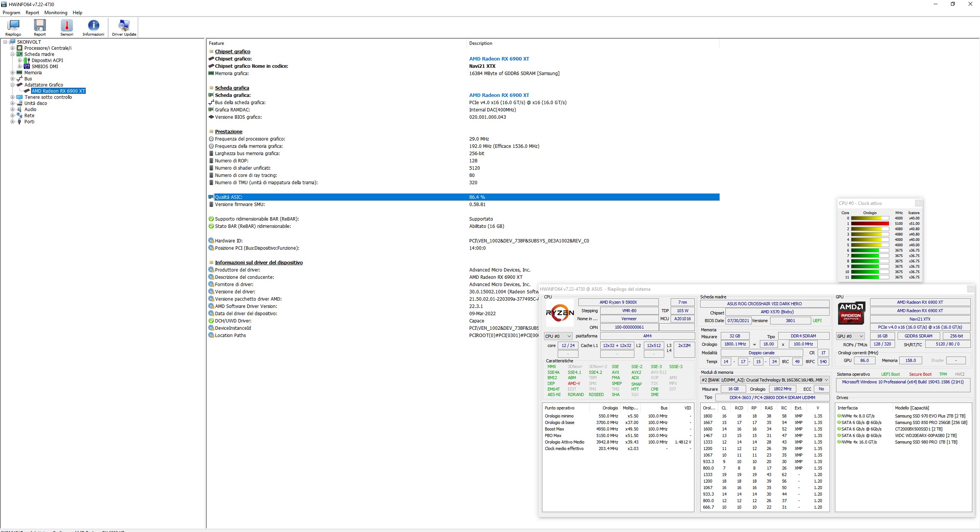This screenshot has width=980, height=532.
Task: Select the SKONVOLT computer icon in tree
Action: (13, 42)
